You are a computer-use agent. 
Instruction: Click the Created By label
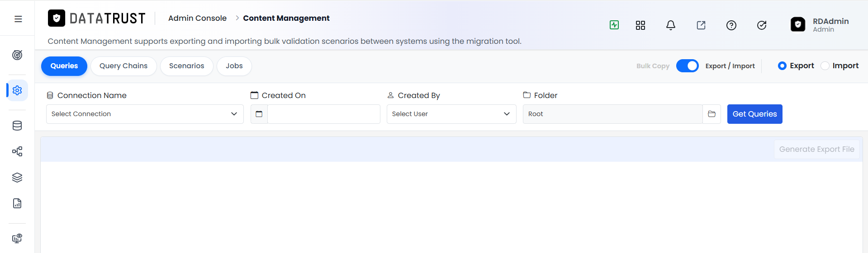coord(419,95)
